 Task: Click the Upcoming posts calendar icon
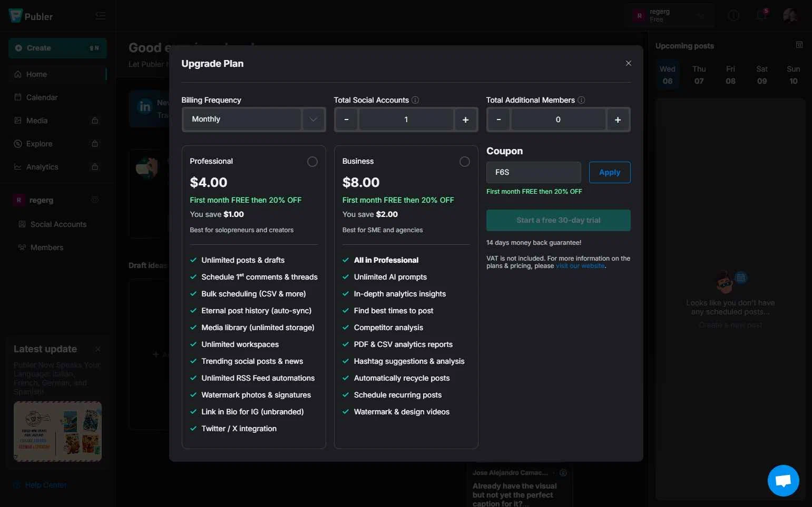[x=799, y=45]
